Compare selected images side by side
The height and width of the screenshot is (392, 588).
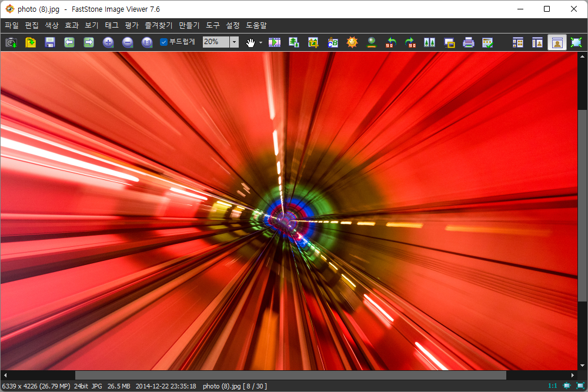[430, 42]
